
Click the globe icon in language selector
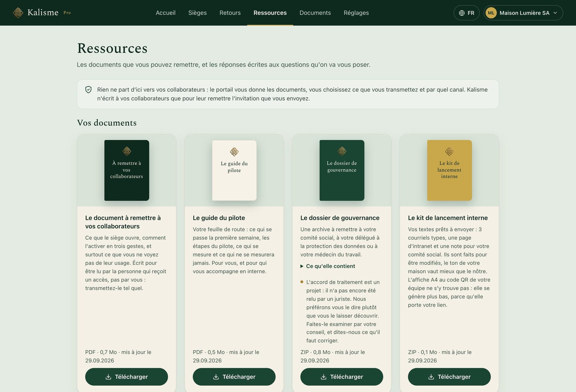pyautogui.click(x=462, y=13)
